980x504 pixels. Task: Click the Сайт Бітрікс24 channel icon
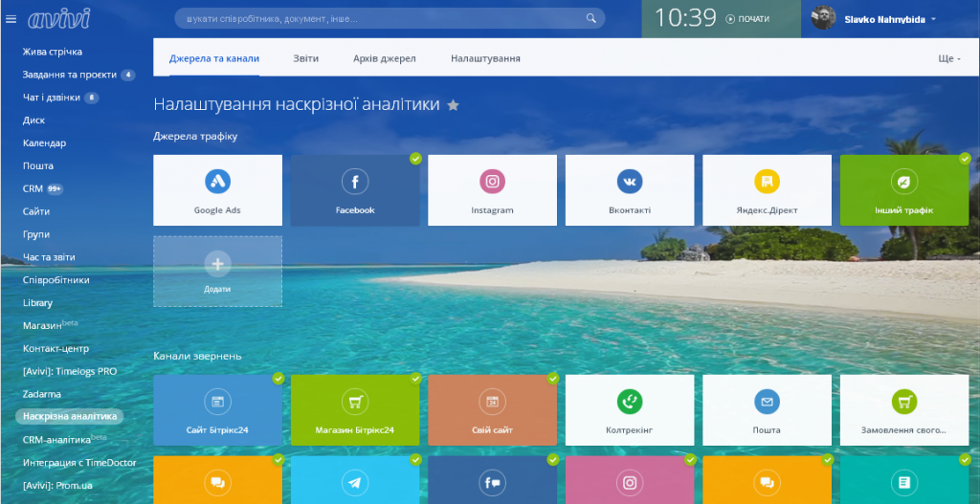tap(217, 402)
